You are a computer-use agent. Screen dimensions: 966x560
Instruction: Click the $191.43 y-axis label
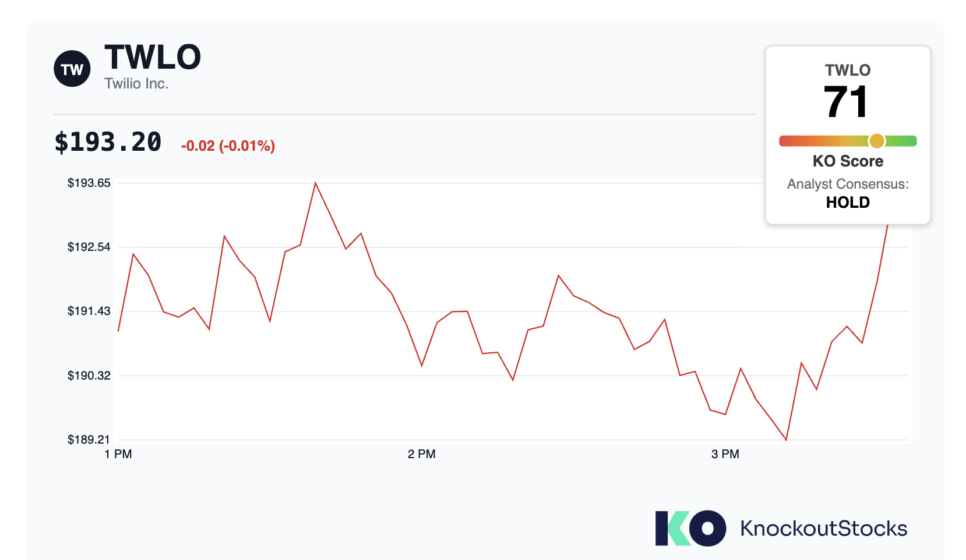[89, 311]
